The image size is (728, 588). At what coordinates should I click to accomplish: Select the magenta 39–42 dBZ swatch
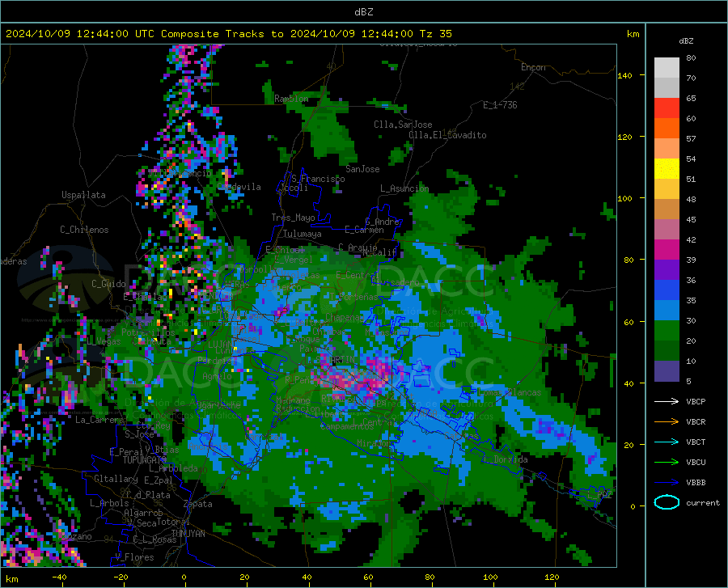pyautogui.click(x=667, y=250)
